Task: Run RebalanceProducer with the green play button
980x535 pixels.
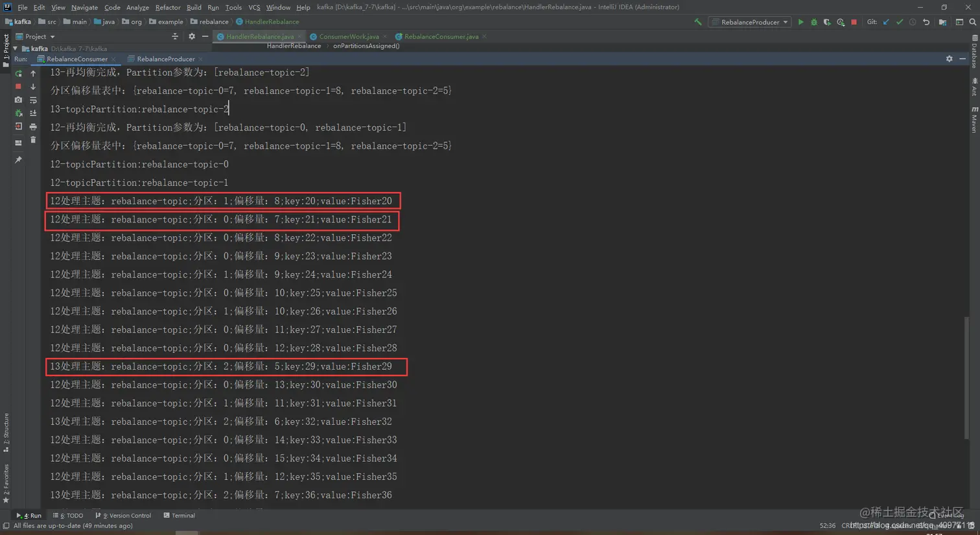Action: point(801,22)
